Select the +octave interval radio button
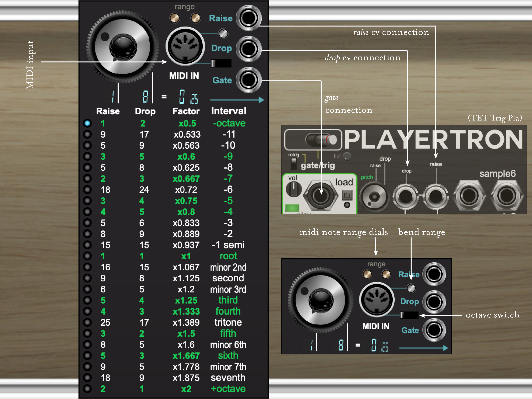Screen dimensions: 532x399 87,388
